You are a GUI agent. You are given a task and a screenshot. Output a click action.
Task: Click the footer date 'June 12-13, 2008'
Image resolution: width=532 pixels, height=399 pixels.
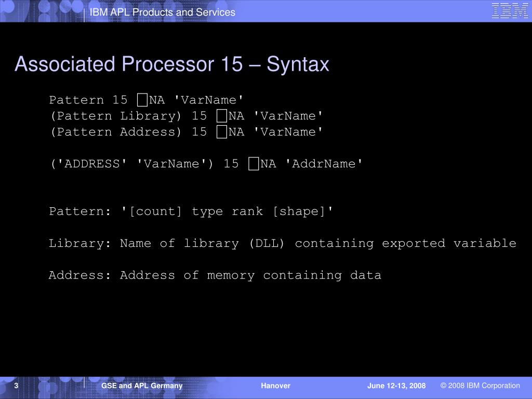(x=396, y=386)
